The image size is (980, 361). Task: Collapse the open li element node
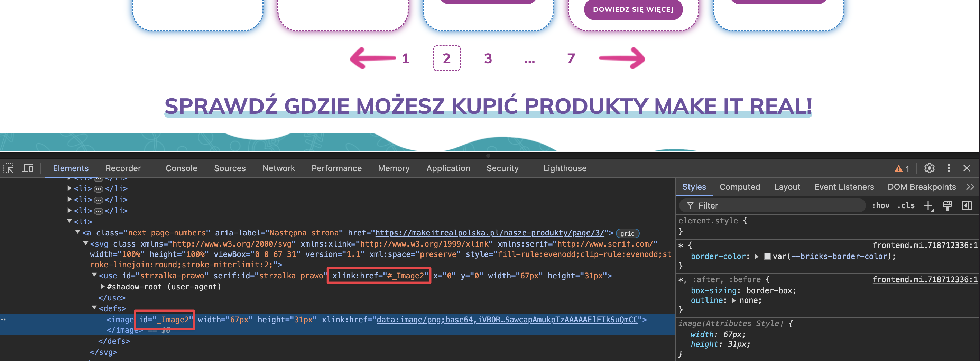tap(70, 221)
